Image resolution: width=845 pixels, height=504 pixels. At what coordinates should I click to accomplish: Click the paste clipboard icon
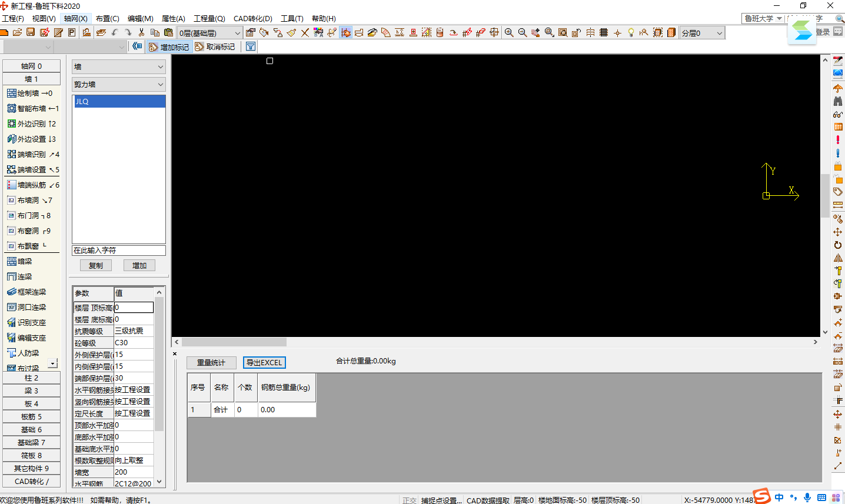[x=168, y=32]
